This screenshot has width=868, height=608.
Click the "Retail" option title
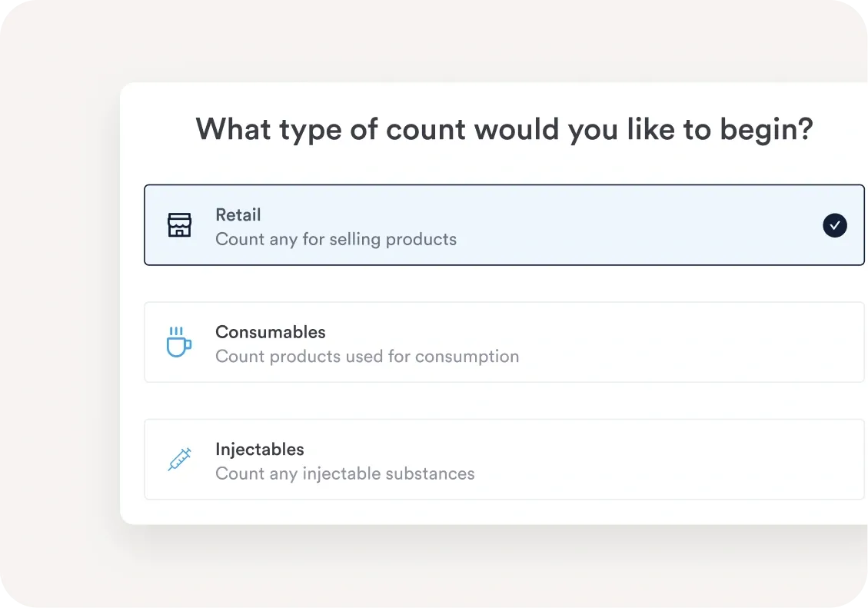[238, 215]
